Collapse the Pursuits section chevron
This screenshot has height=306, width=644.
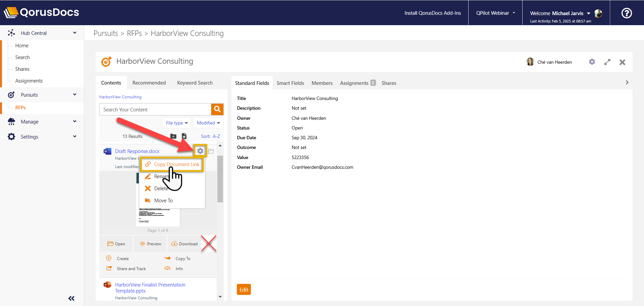74,94
